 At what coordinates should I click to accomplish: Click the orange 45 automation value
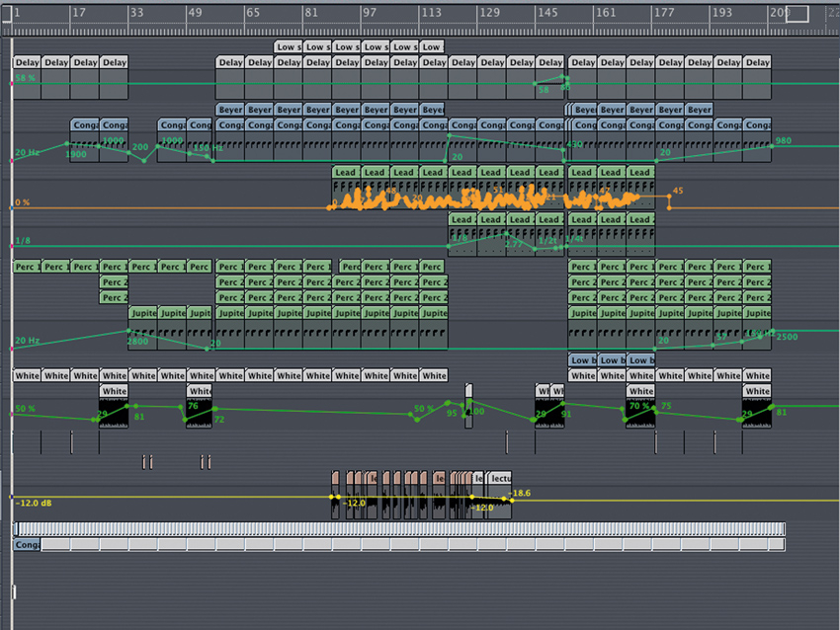678,191
